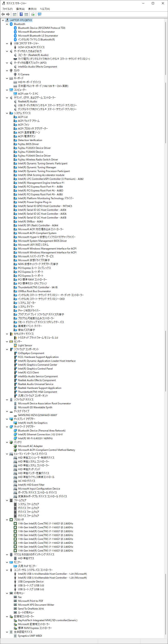Open the ヘルプ(H) menu
Viewport: 168px width, 644px height.
click(45, 9)
